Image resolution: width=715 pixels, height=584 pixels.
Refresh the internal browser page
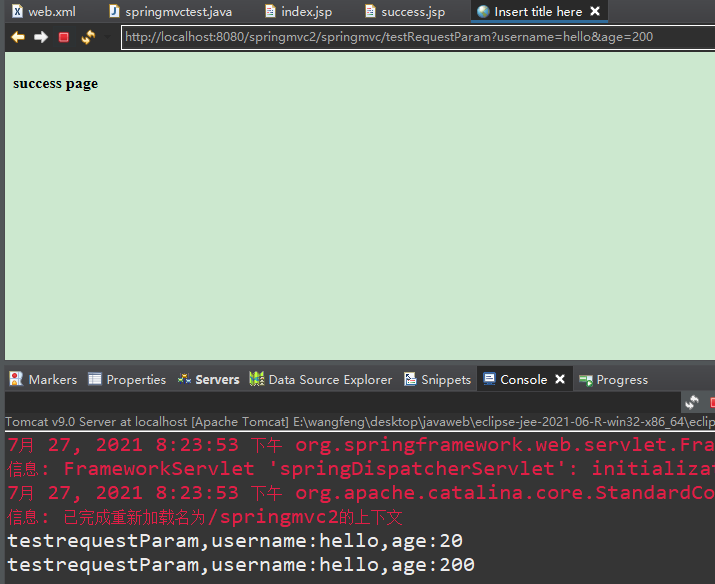click(88, 37)
